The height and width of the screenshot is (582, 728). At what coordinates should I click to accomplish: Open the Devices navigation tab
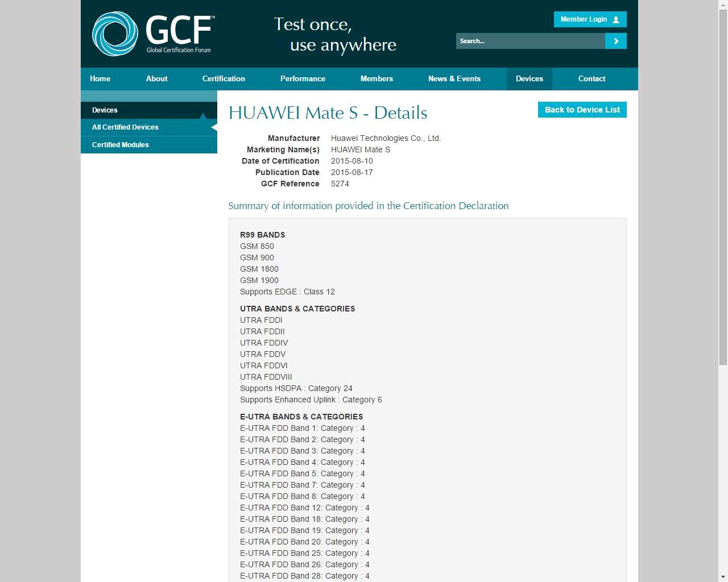[x=530, y=79]
